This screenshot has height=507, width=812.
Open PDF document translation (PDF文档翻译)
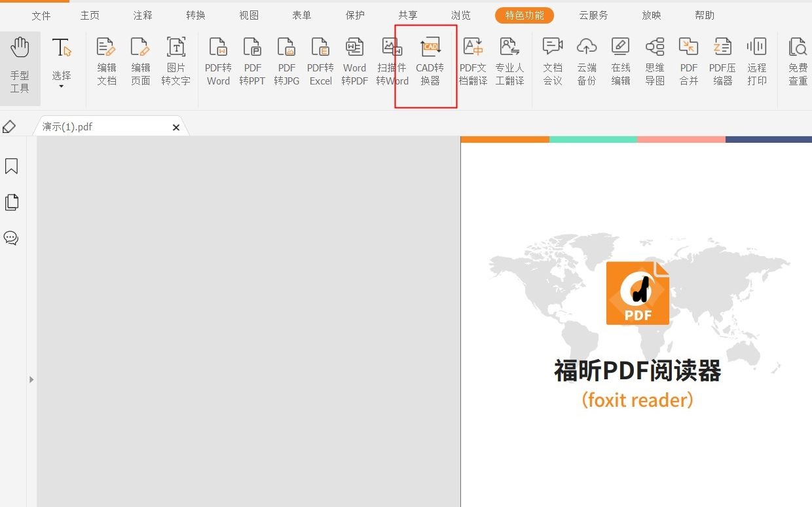(x=473, y=62)
